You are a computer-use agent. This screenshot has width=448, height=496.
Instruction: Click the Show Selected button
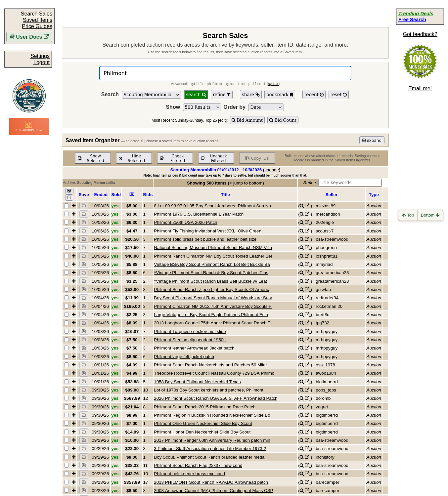pyautogui.click(x=93, y=158)
